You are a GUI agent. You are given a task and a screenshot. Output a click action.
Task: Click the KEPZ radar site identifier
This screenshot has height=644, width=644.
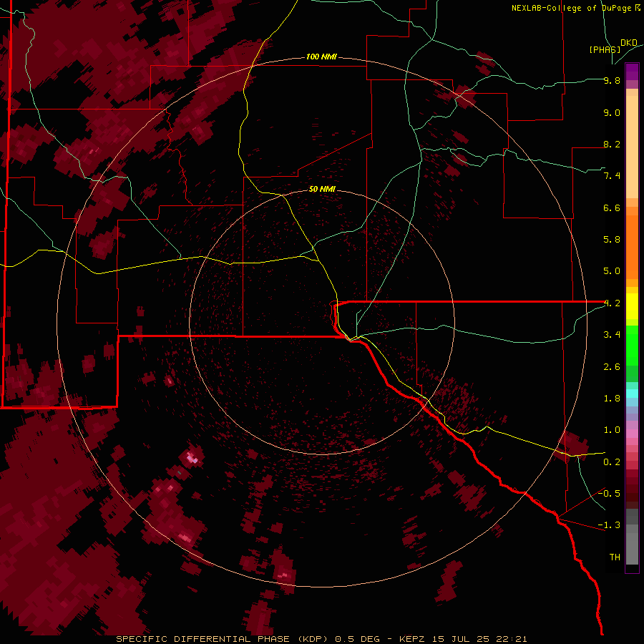pos(412,639)
